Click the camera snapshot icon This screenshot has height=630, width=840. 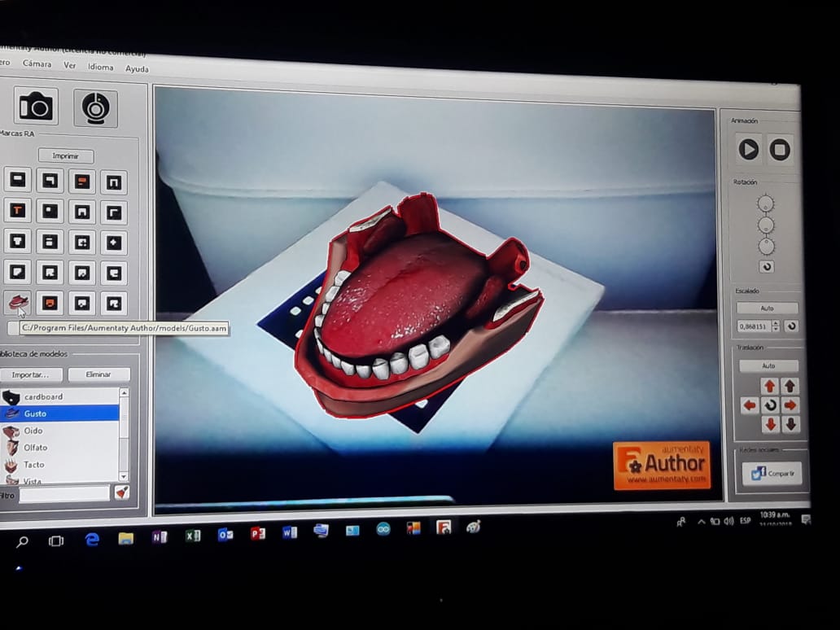pyautogui.click(x=35, y=106)
